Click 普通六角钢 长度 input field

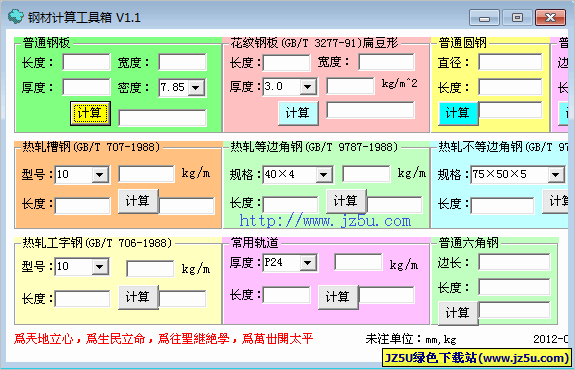(514, 287)
